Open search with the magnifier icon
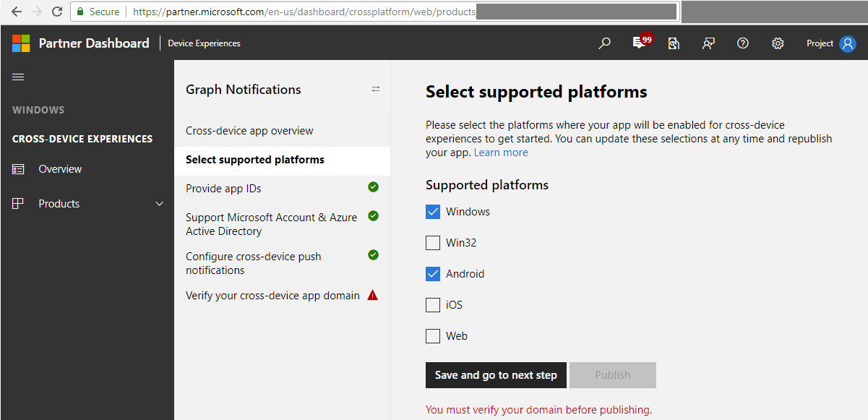The height and width of the screenshot is (420, 868). pyautogui.click(x=604, y=43)
